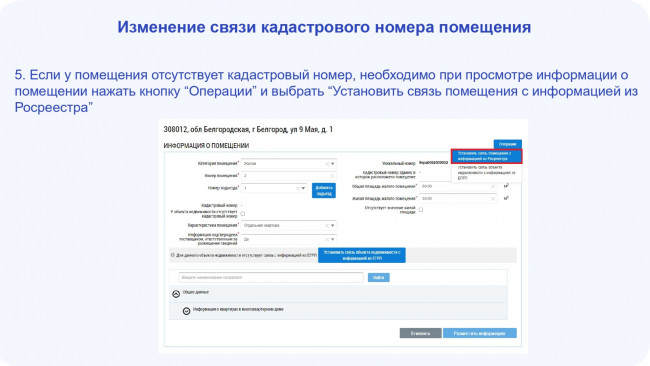Tick 'Отсутствует значение жилой площади' checkbox

[421, 210]
